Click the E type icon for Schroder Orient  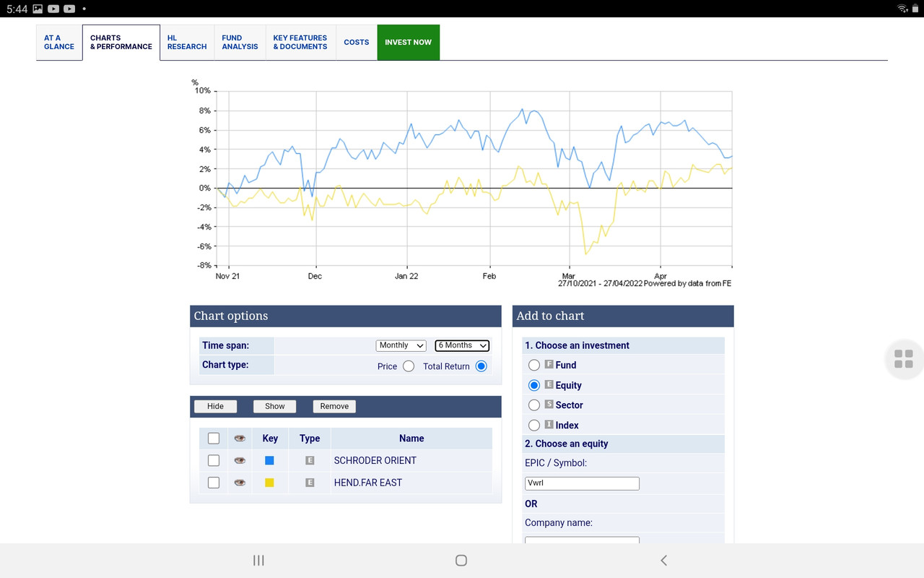310,460
